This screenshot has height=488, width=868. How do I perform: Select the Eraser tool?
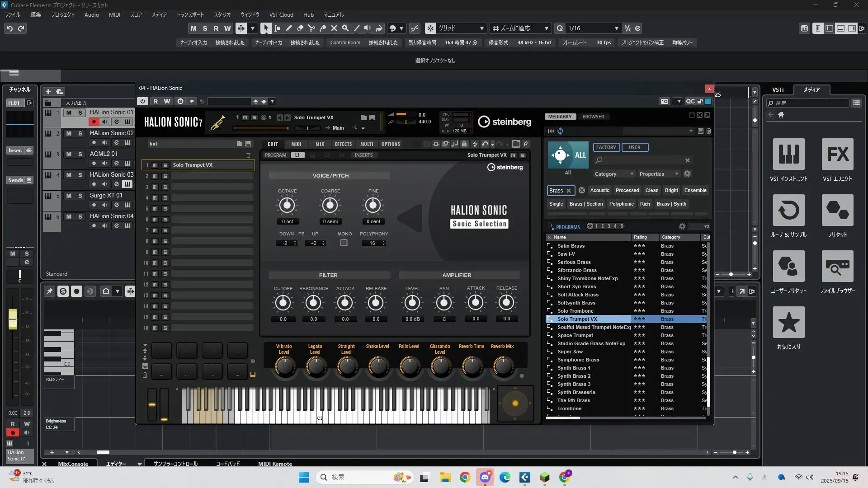[x=300, y=28]
